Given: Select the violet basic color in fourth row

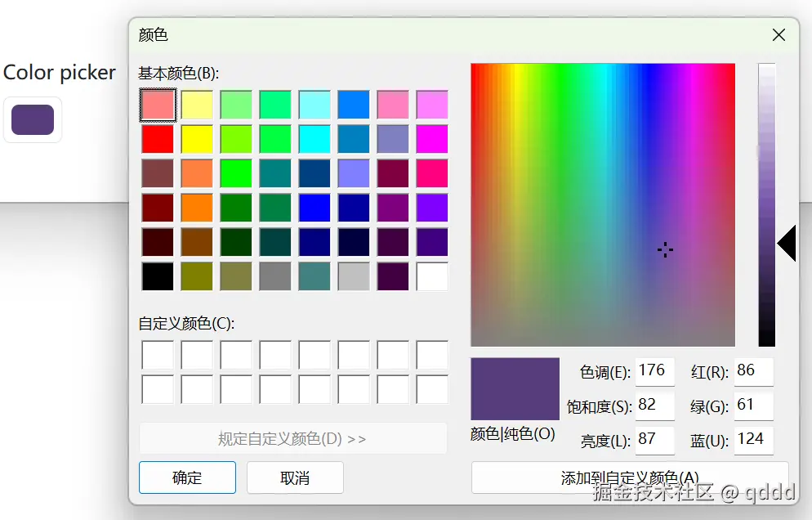Looking at the screenshot, I should click(x=432, y=208).
